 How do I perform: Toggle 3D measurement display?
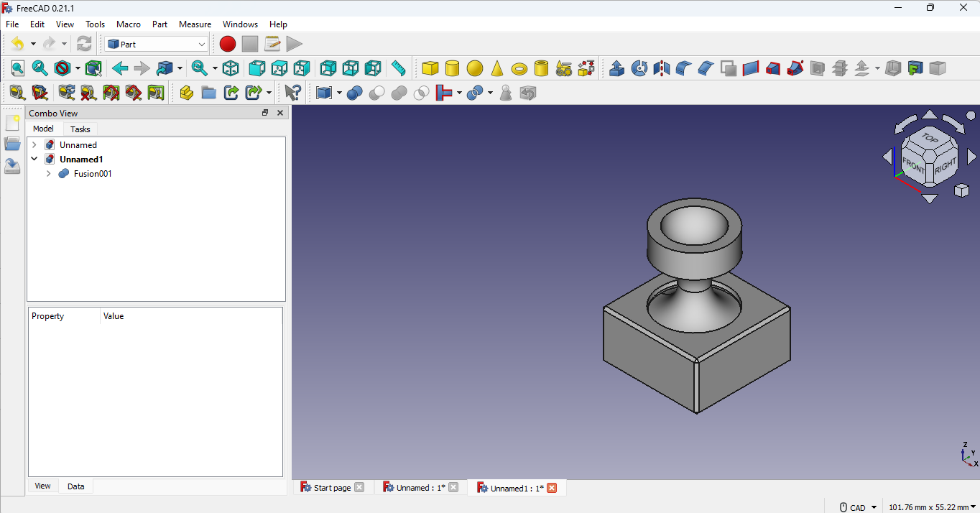(x=133, y=93)
